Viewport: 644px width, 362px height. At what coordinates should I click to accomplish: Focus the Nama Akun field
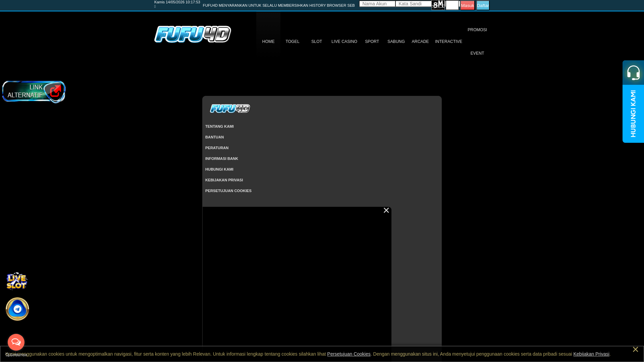[377, 4]
